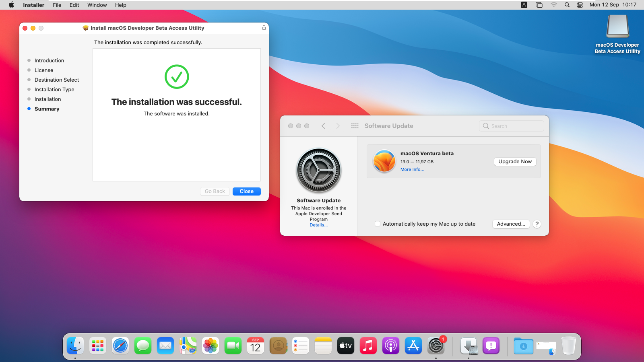644x362 pixels.
Task: Click Screen Mirroring in menu bar
Action: [x=539, y=5]
